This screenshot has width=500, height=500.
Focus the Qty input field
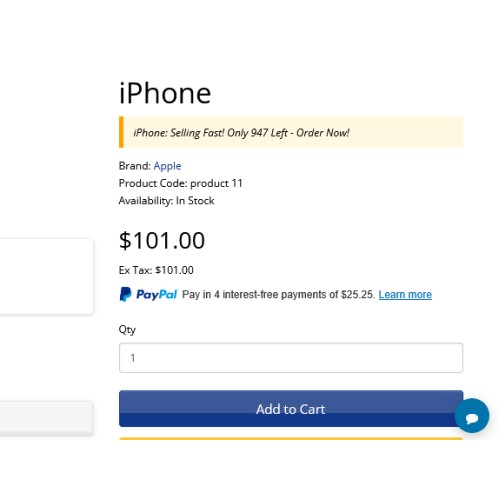[291, 358]
